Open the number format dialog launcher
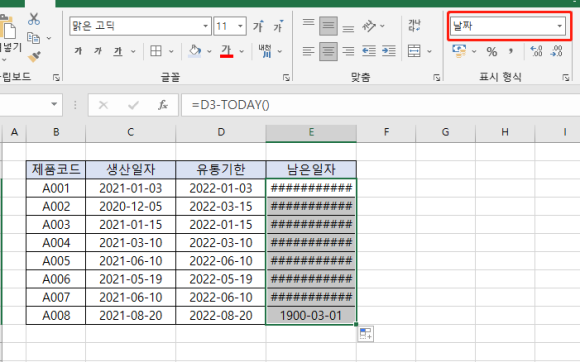580x362 pixels. tap(566, 77)
